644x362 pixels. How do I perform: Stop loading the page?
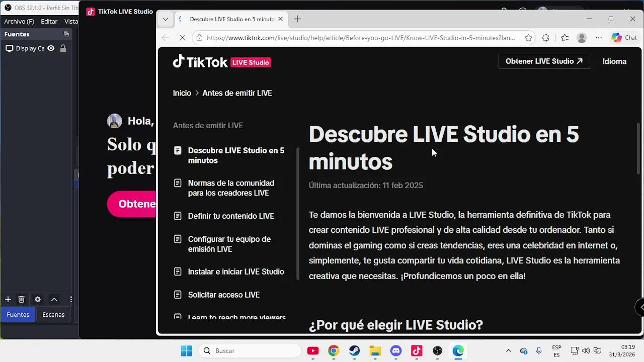coord(183,38)
